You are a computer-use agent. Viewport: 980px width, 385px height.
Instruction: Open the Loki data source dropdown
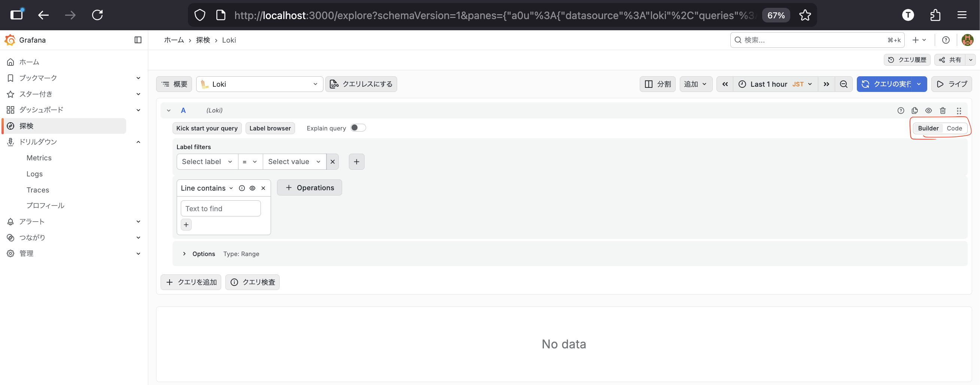pos(259,84)
